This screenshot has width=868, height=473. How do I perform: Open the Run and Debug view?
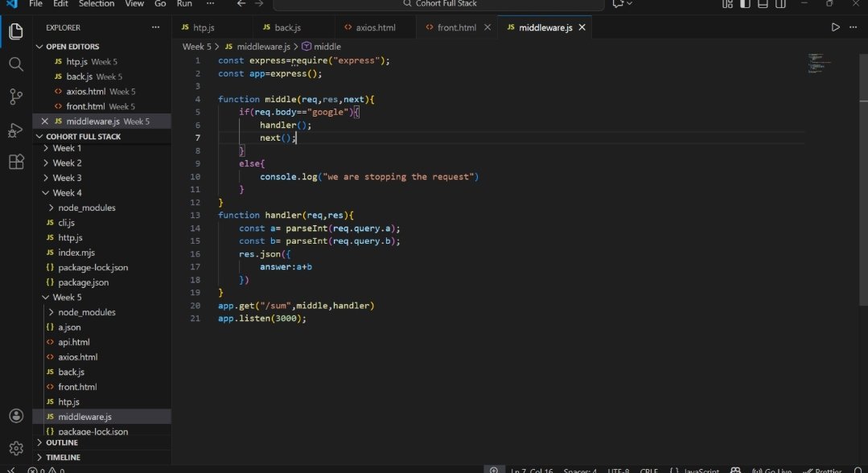16,130
